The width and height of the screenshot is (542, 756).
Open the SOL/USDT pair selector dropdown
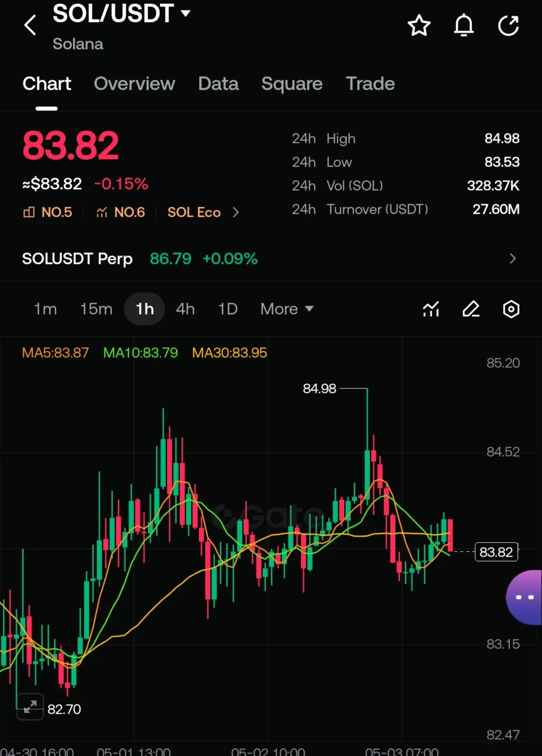(122, 14)
